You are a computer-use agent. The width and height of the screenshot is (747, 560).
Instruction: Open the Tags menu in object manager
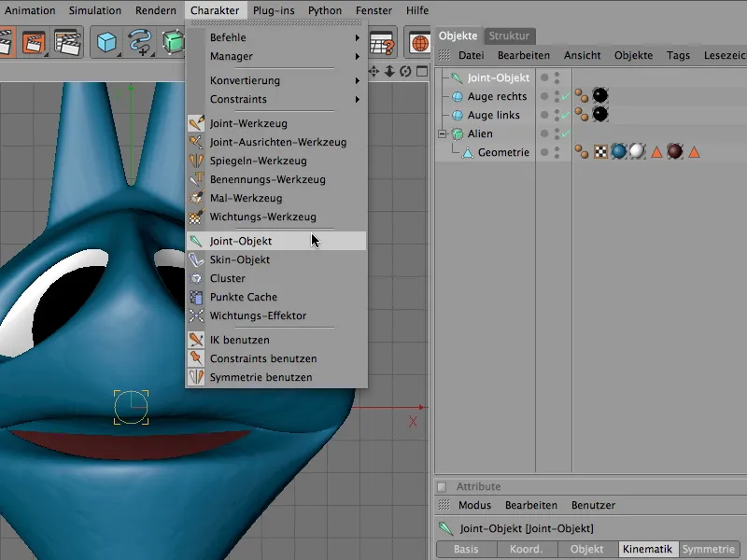point(678,55)
